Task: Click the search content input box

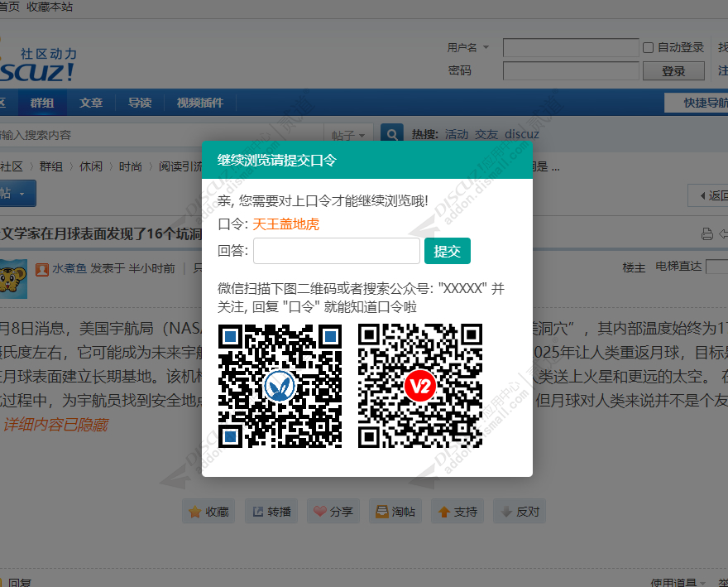Action: 161,135
